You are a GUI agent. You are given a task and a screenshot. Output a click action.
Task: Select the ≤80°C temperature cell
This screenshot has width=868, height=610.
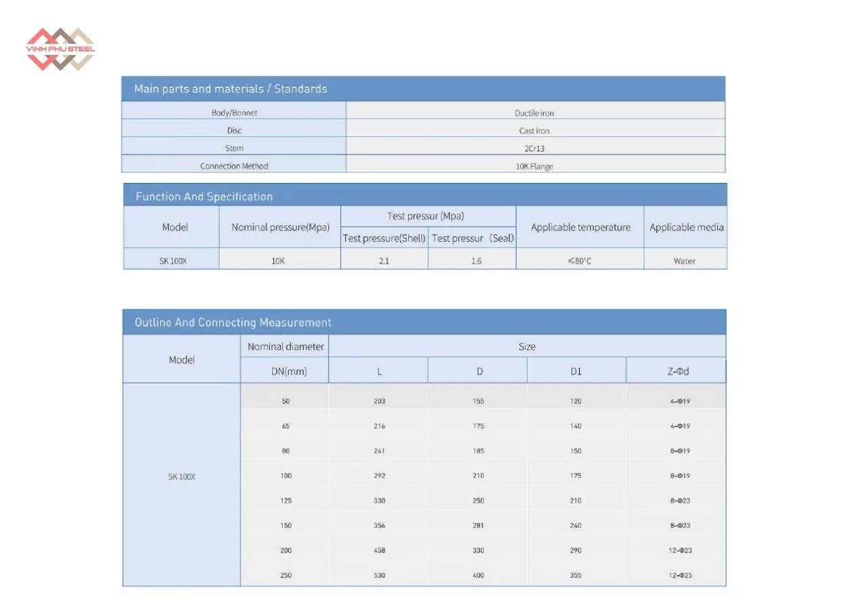pos(580,261)
